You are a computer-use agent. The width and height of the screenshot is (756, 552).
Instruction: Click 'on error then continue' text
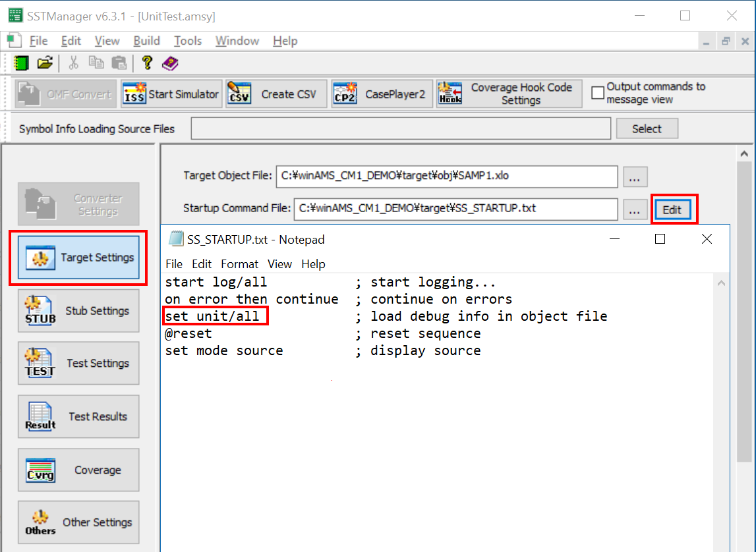(x=252, y=299)
